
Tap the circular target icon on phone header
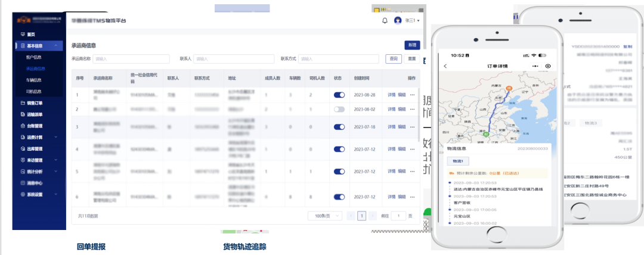point(548,66)
